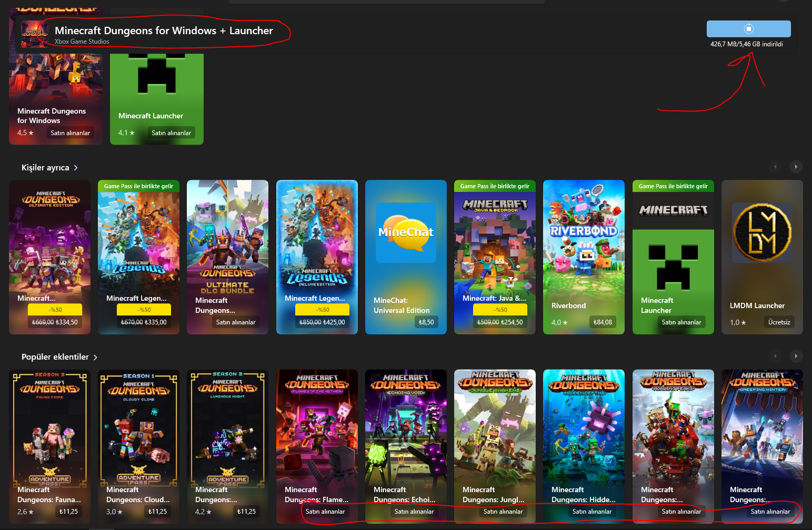Viewport: 812px width, 530px height.
Task: Open the Echoing Void DLC card
Action: 406,446
